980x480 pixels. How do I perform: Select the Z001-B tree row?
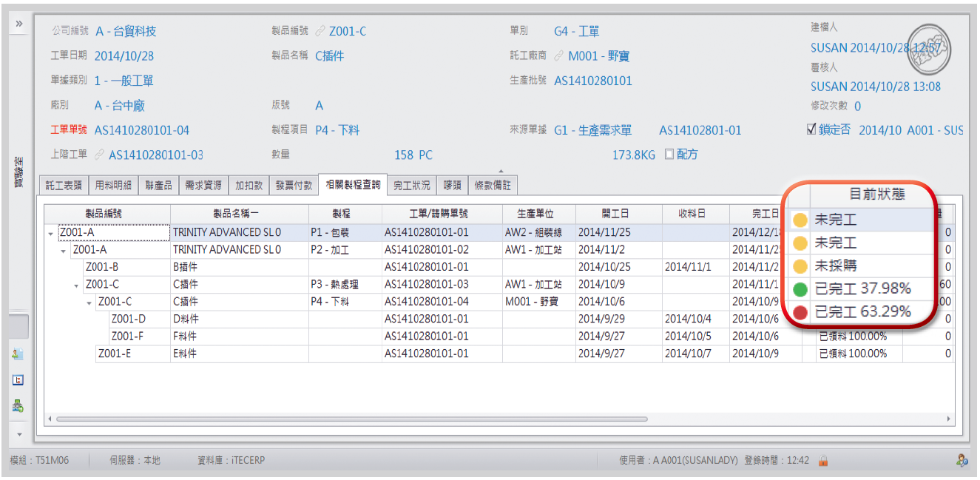[101, 267]
